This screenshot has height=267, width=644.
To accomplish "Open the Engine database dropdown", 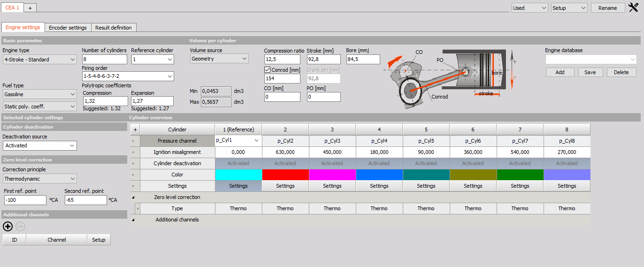I will (x=591, y=60).
